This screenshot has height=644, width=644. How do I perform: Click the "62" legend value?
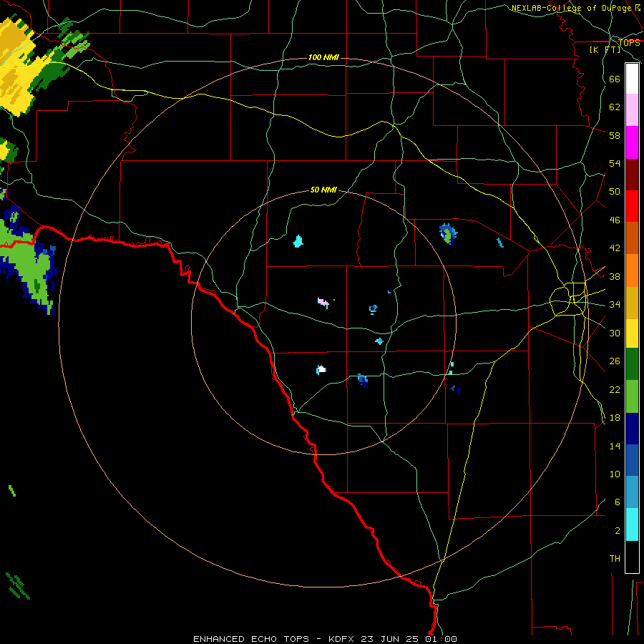pos(615,107)
